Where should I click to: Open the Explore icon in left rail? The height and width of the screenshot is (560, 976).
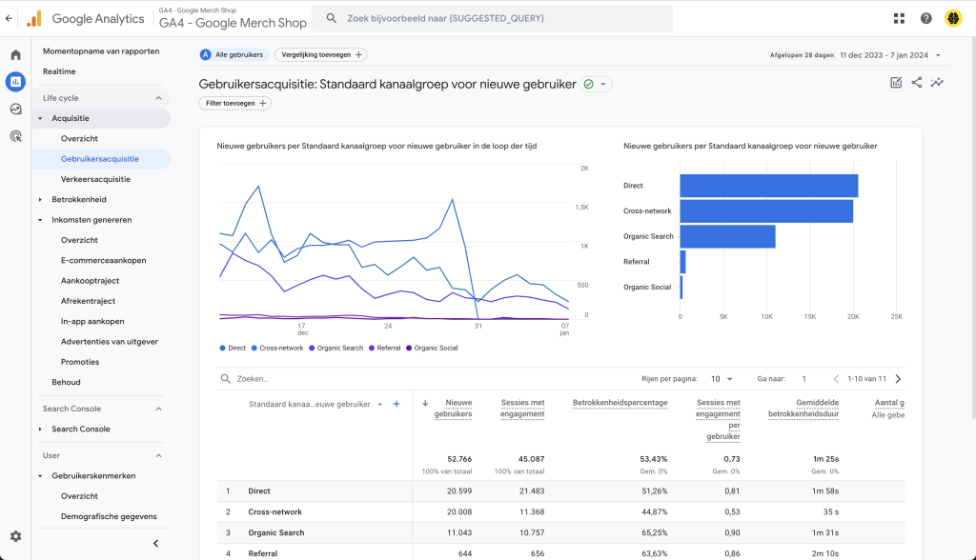pos(15,109)
